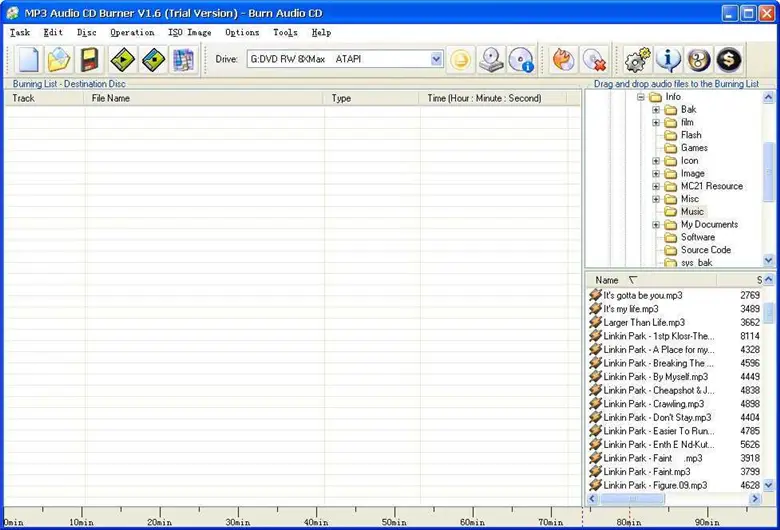The height and width of the screenshot is (530, 780).
Task: Click the yellow eject disc icon
Action: [461, 60]
